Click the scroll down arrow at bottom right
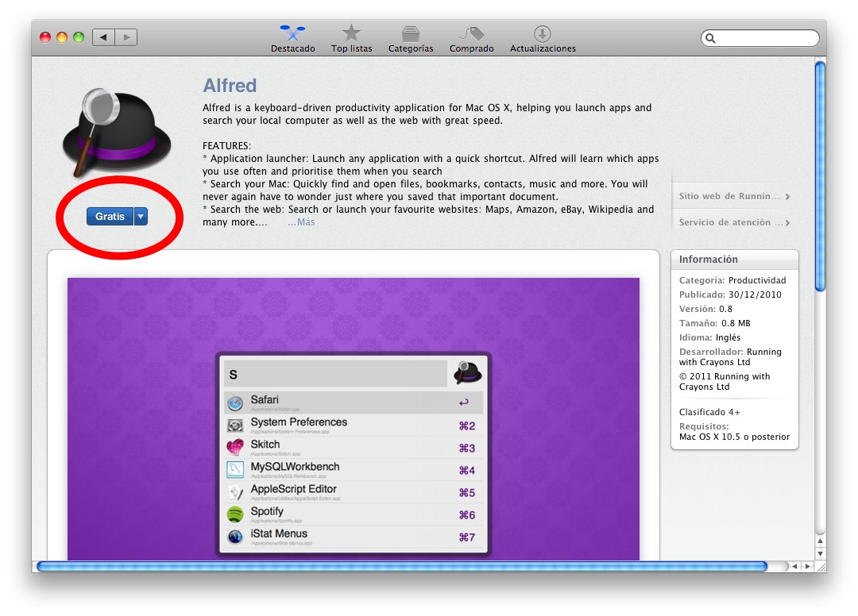The image size is (858, 616). (820, 552)
